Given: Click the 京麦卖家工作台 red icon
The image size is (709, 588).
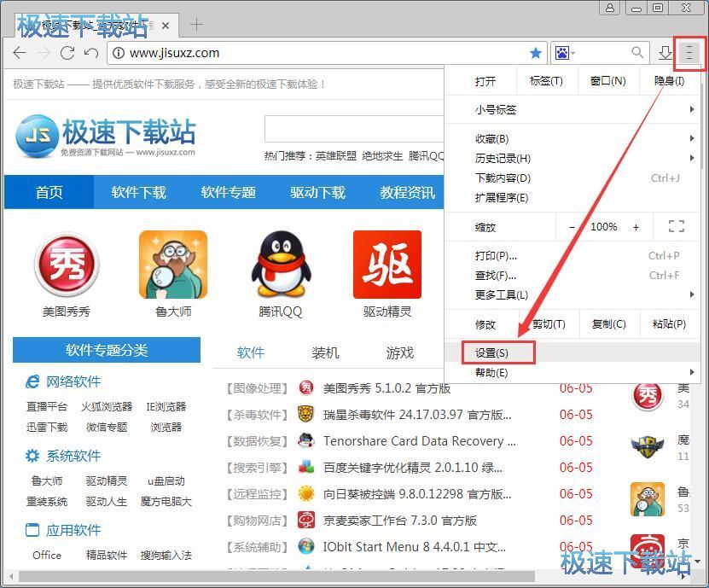Looking at the screenshot, I should click(x=306, y=520).
